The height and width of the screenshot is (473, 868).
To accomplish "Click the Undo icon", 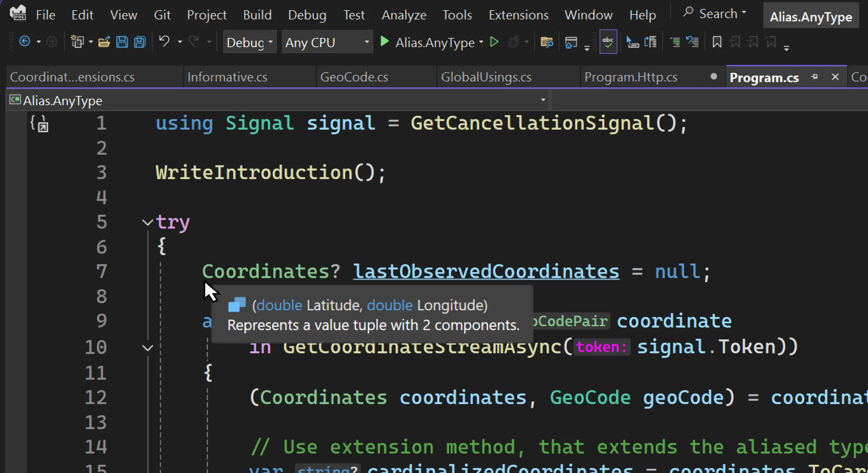I will (x=164, y=42).
